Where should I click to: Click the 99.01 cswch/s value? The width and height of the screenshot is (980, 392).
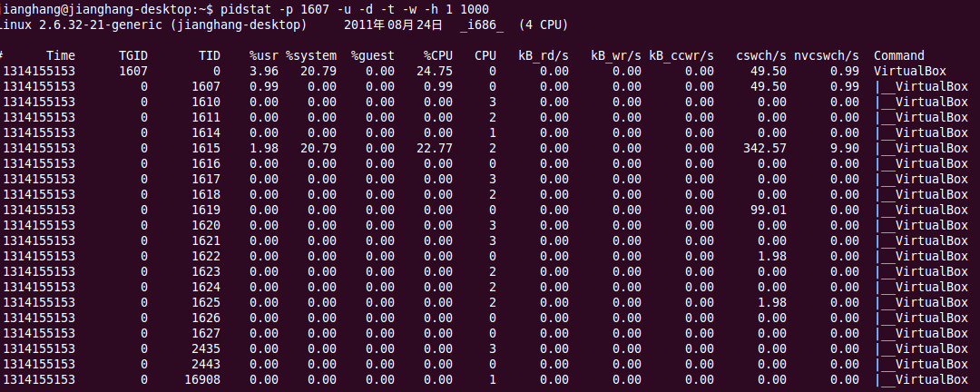pos(769,211)
